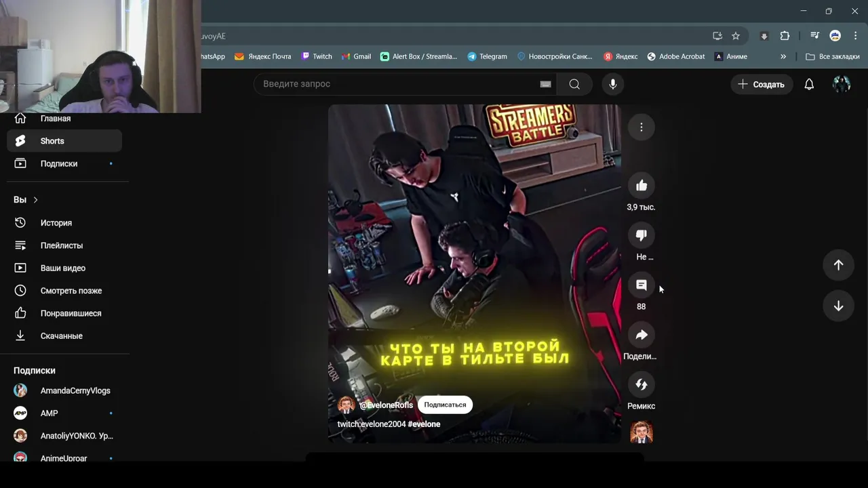
Task: Open @EveloneRofls channel name
Action: click(x=386, y=405)
